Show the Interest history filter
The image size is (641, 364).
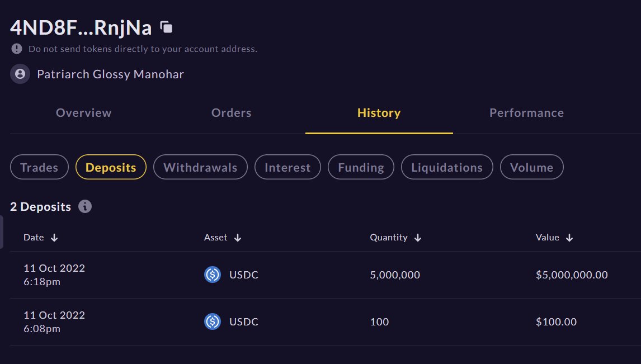tap(287, 167)
